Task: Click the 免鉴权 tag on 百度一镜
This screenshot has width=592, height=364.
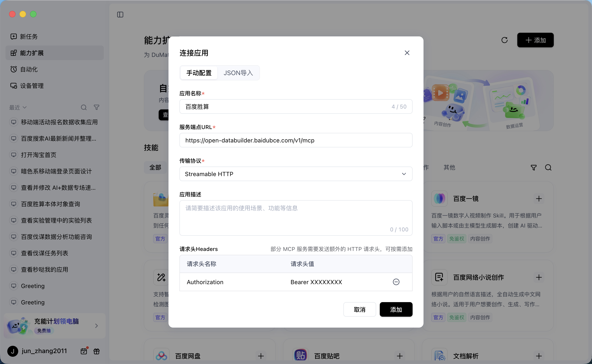Action: pyautogui.click(x=457, y=239)
